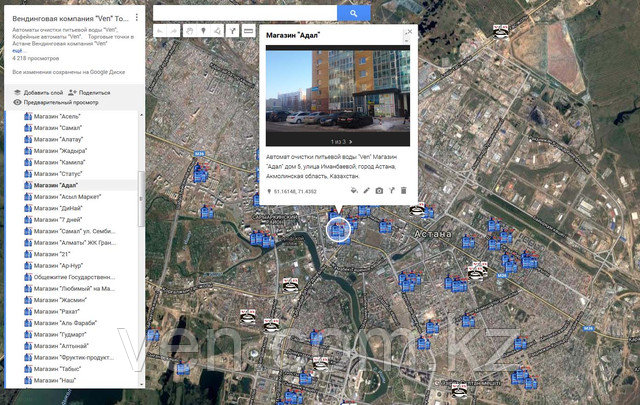Select the Measure distance ruler tool
This screenshot has width=640, height=405.
[248, 31]
